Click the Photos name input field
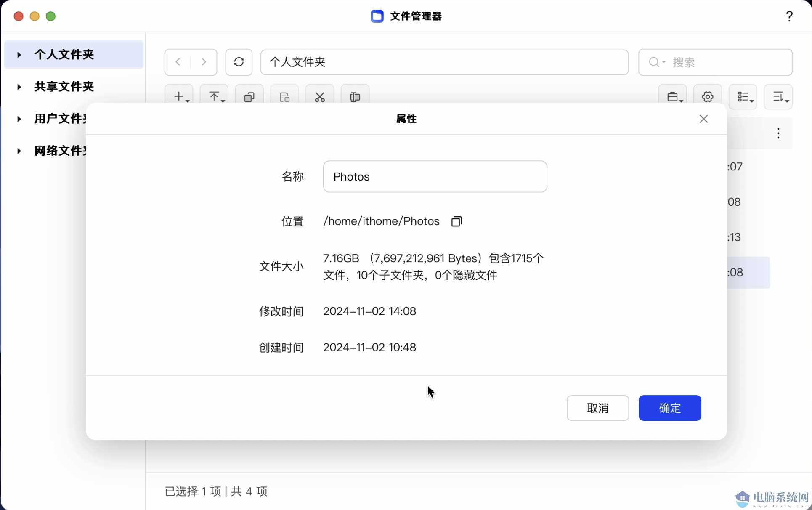The height and width of the screenshot is (510, 812). [x=435, y=176]
